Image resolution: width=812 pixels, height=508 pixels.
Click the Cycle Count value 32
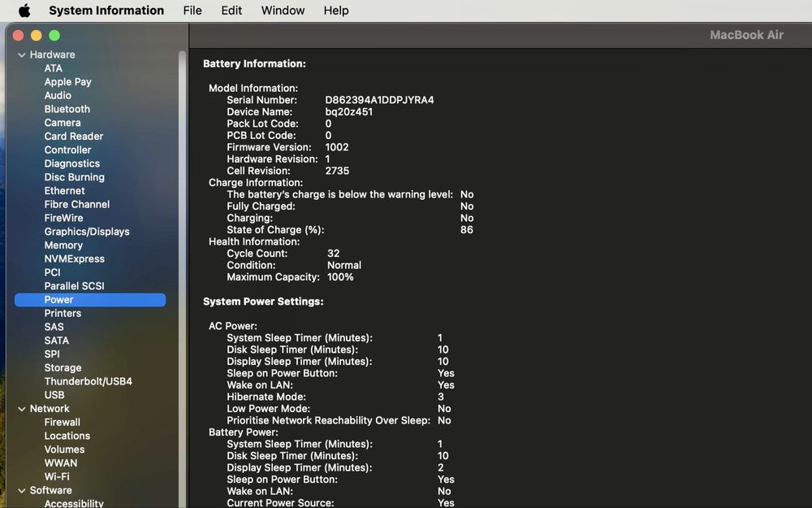coord(334,254)
